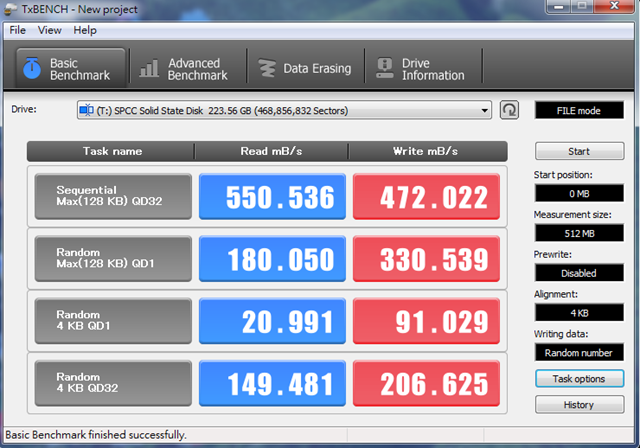Click Sequential Max(128 KB) QD32 task button

113,196
